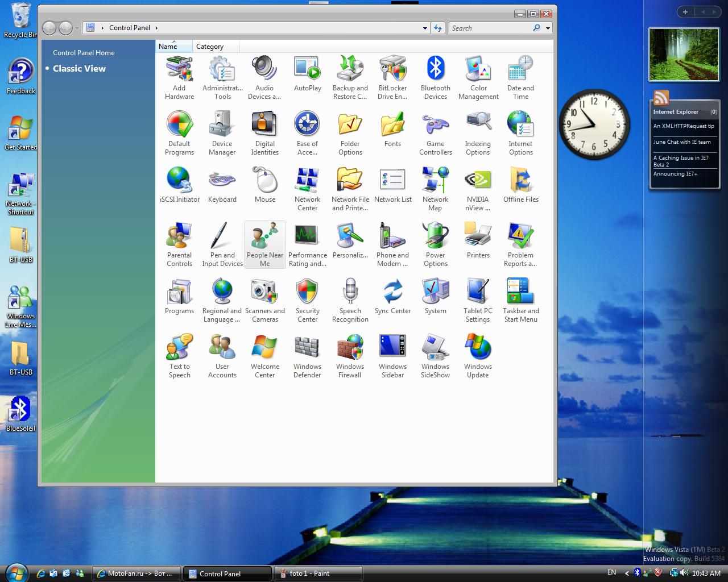Switch to foto 1 - Paint taskbar button
Screen dimensions: 728x582
[x=318, y=573]
